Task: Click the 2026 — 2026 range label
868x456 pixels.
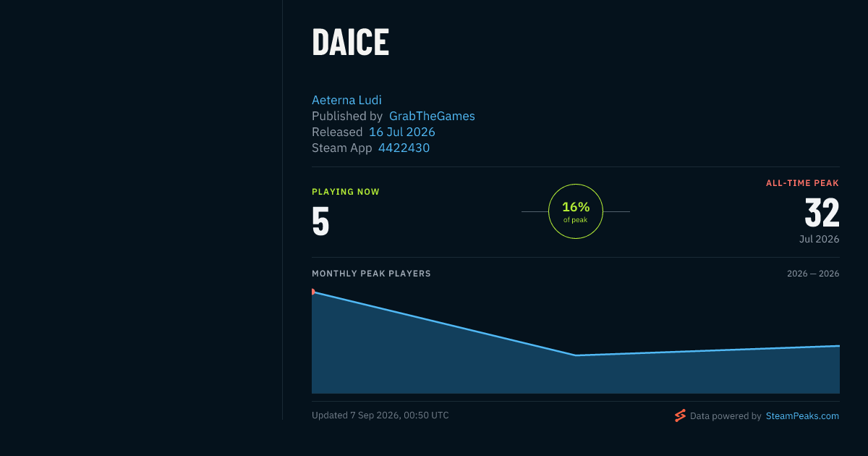Action: (x=813, y=274)
